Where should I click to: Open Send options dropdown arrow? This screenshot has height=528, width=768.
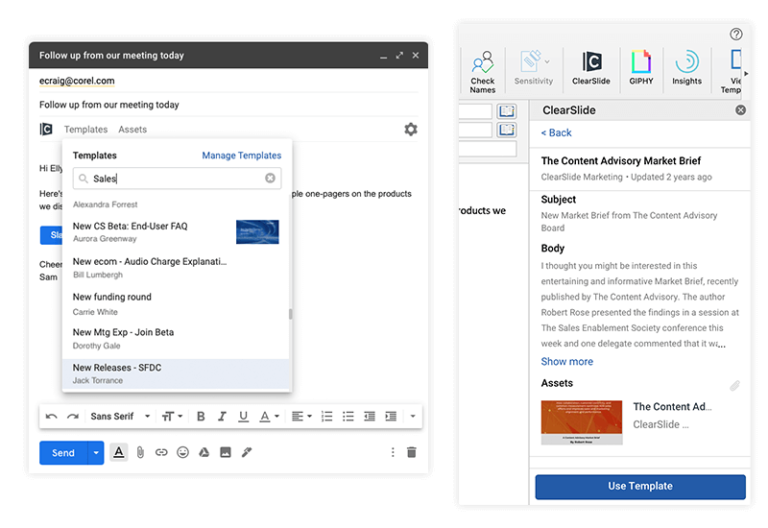tap(96, 453)
